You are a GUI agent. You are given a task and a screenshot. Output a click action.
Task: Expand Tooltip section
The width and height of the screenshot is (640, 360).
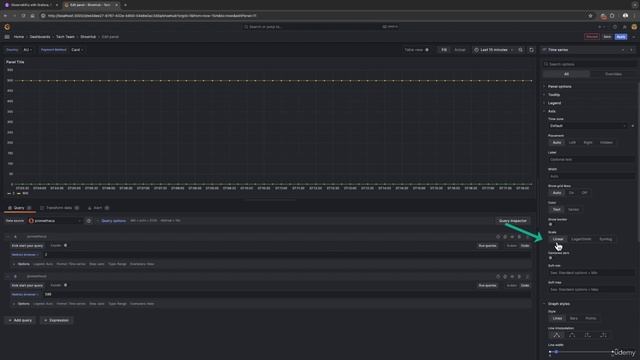point(553,95)
